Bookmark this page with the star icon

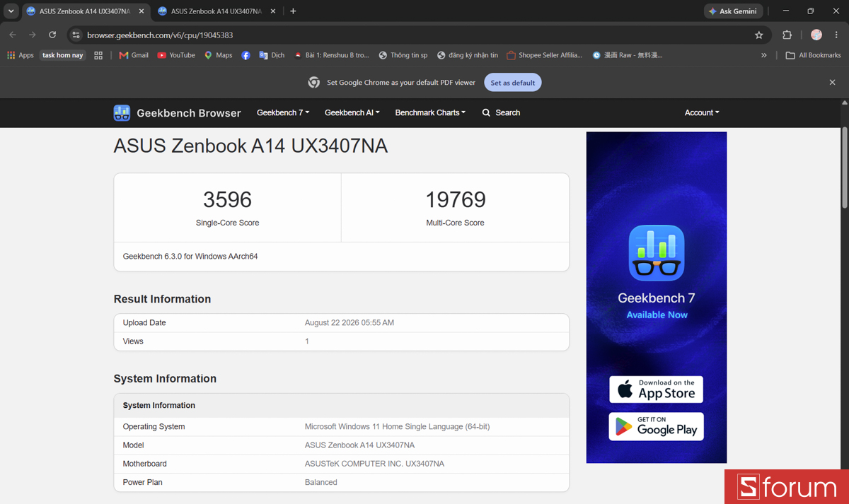[x=759, y=35]
